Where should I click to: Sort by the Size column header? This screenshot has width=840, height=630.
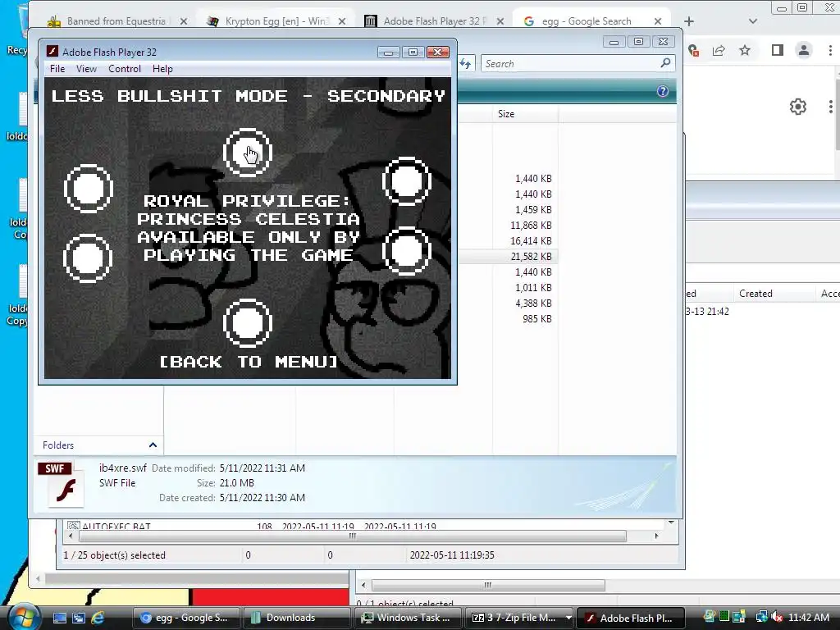[525, 113]
